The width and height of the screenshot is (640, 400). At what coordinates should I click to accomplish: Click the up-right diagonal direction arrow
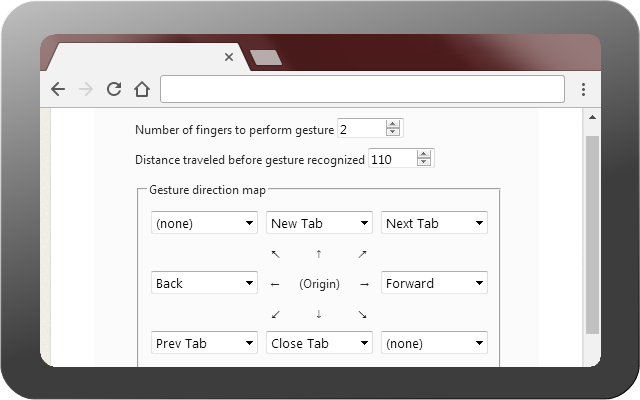coord(362,254)
